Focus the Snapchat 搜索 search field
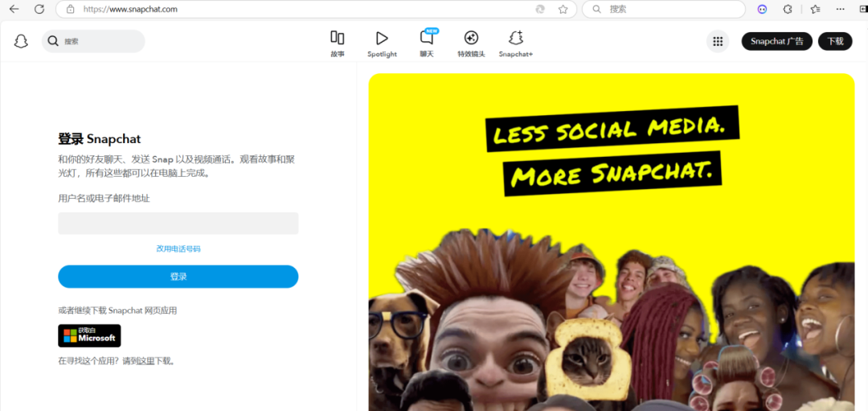Viewport: 868px width, 411px height. (93, 42)
